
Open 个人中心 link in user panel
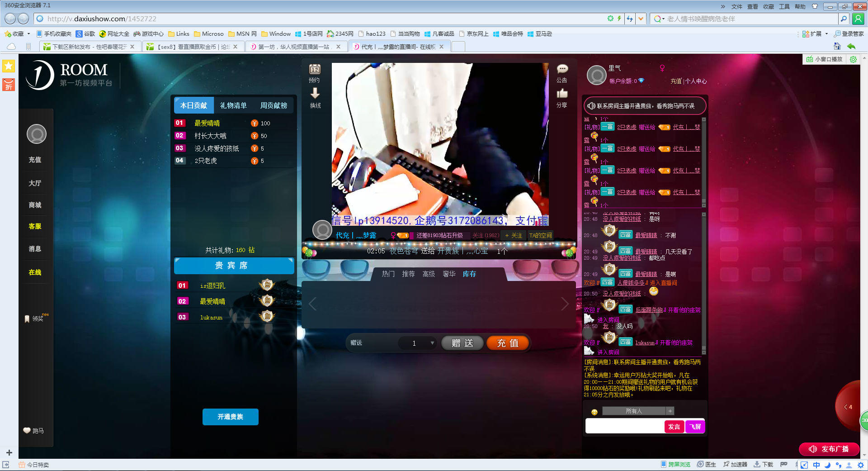click(696, 81)
